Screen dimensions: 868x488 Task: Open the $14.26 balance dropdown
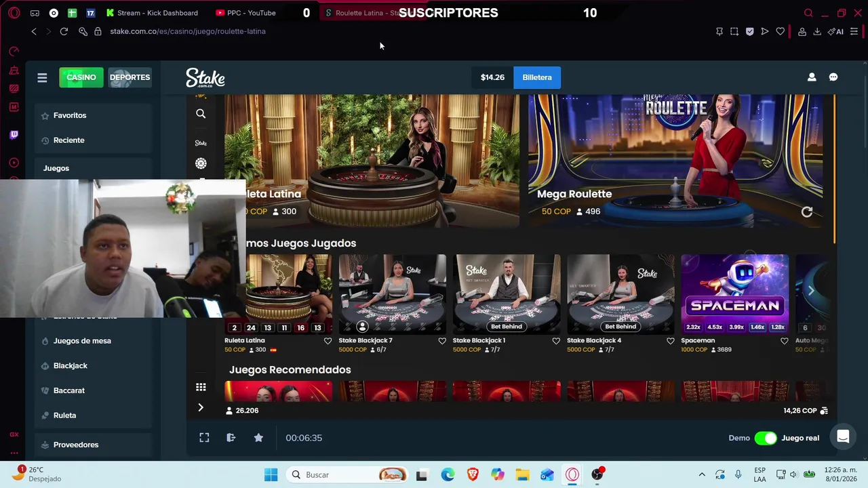pyautogui.click(x=492, y=77)
